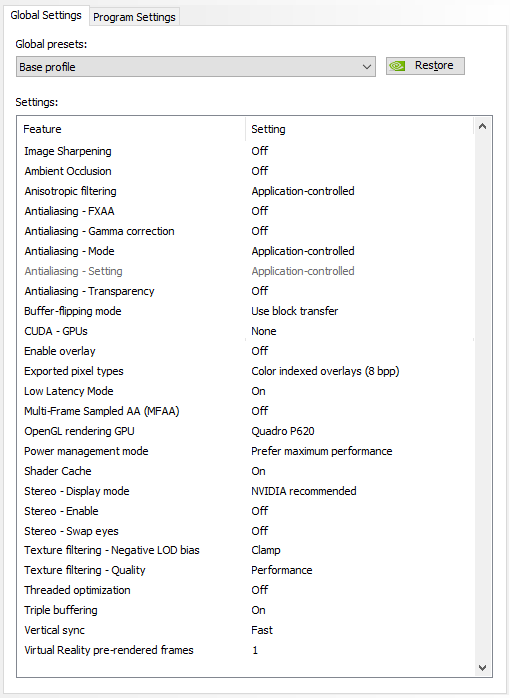The width and height of the screenshot is (510, 698).
Task: Open Power management mode setting value
Action: pyautogui.click(x=321, y=451)
